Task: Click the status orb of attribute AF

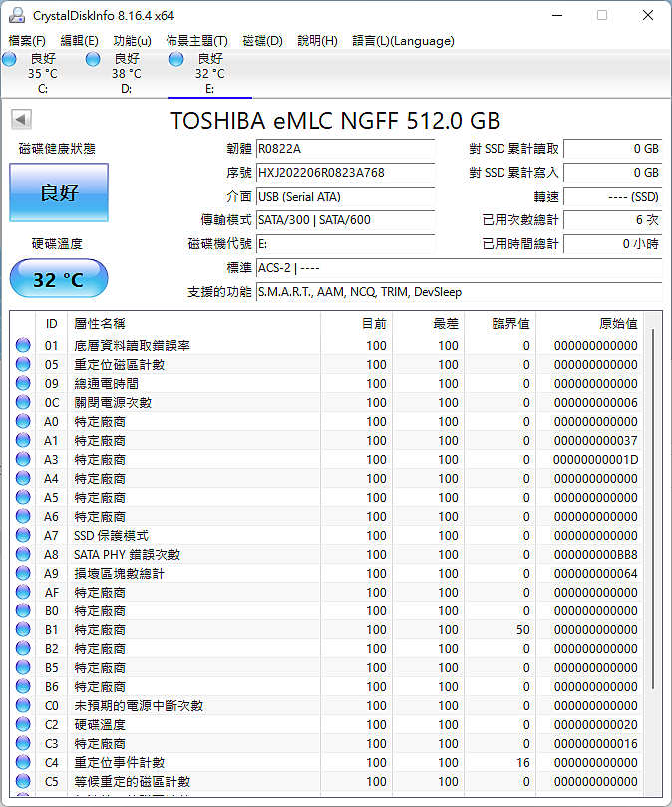Action: (x=23, y=592)
